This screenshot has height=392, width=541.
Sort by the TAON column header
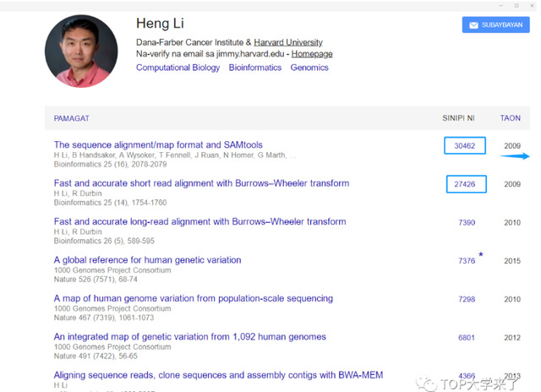click(510, 118)
